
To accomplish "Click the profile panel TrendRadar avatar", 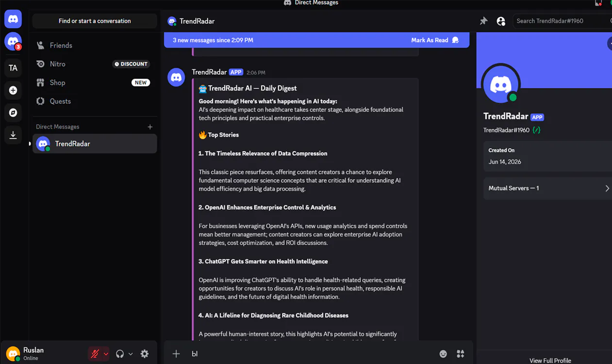I will pyautogui.click(x=501, y=84).
